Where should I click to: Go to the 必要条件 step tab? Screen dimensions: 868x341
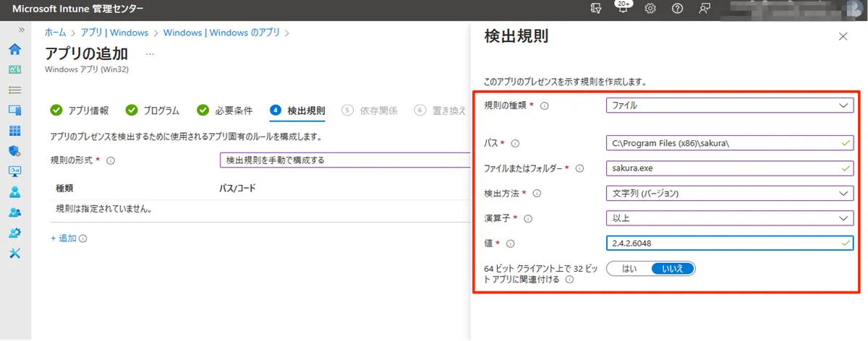click(x=225, y=111)
